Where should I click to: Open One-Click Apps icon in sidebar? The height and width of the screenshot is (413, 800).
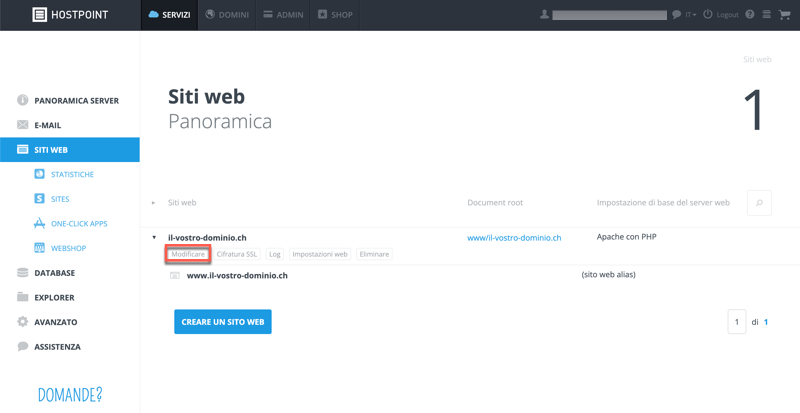39,223
